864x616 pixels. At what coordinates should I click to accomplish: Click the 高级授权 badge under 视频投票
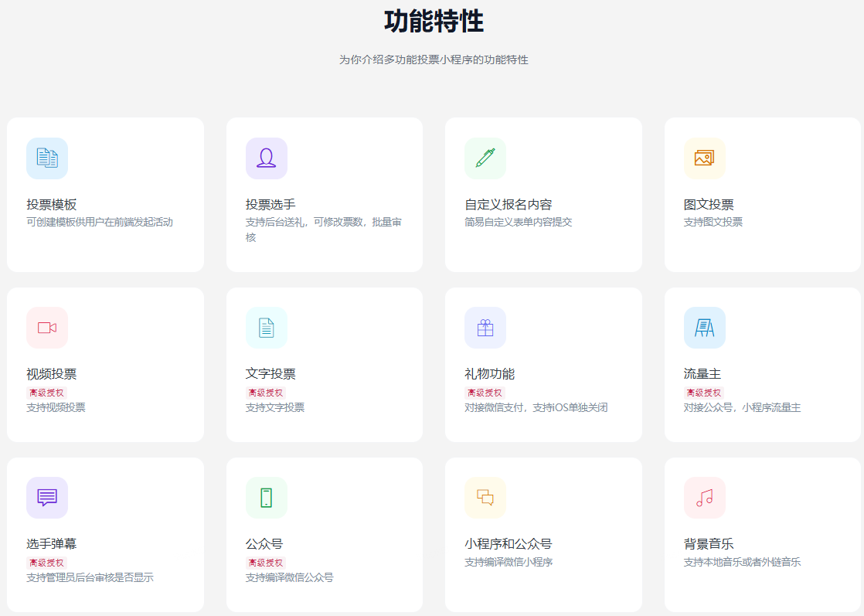47,393
